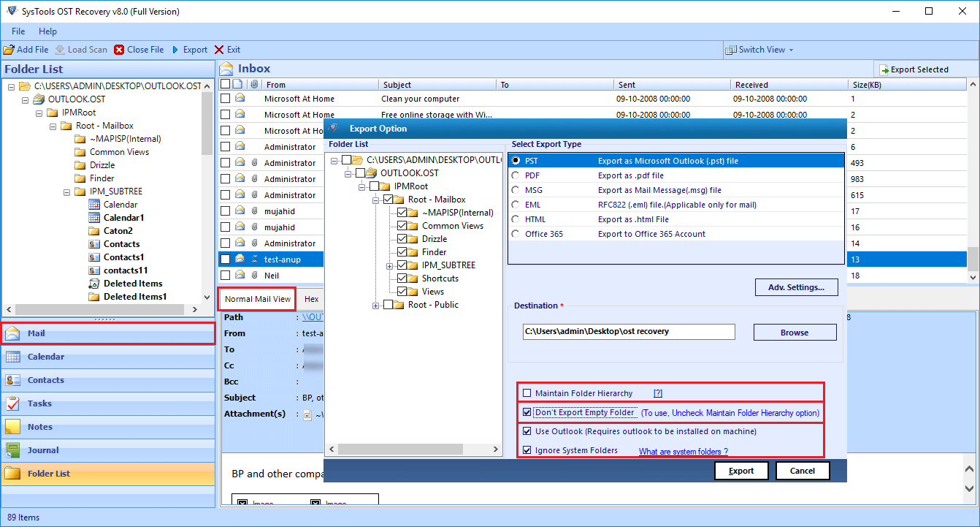Image resolution: width=980 pixels, height=527 pixels.
Task: Toggle Ignore System Folders checkbox
Action: [527, 450]
